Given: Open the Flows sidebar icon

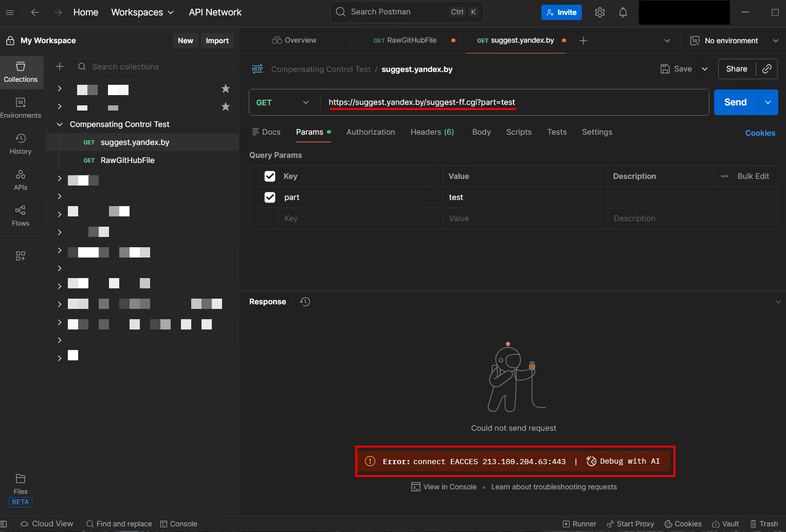Looking at the screenshot, I should point(21,216).
